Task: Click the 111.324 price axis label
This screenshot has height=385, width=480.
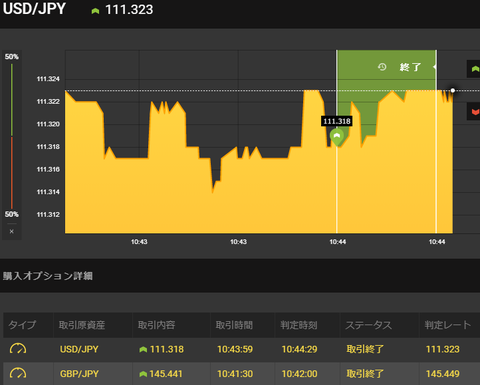Action: click(x=48, y=79)
